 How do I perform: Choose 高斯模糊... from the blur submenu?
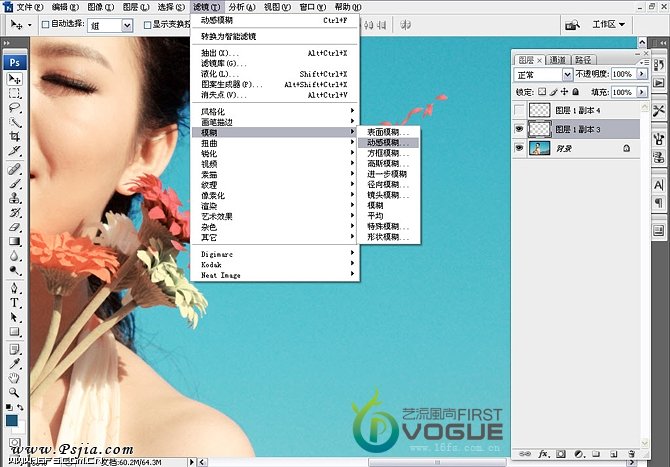coord(382,164)
